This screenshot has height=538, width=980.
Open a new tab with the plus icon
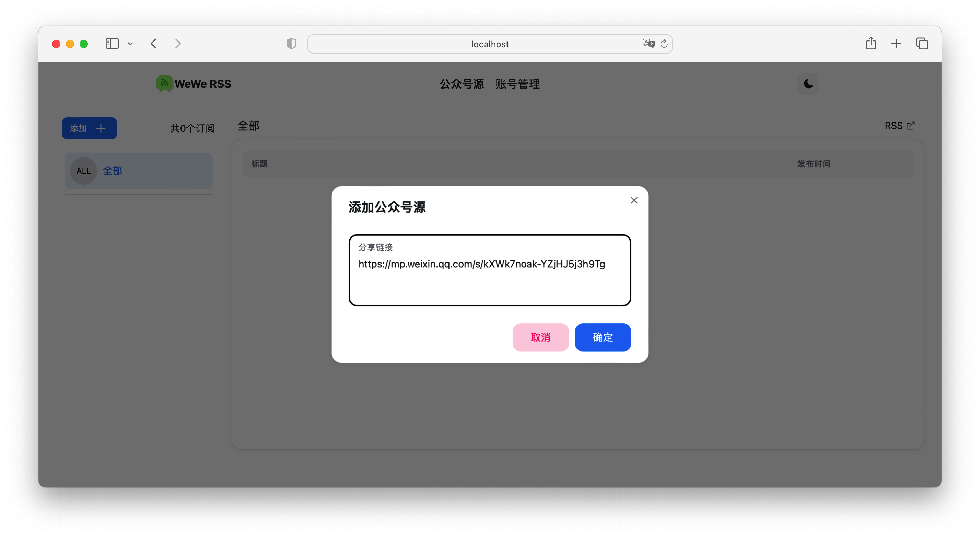point(896,43)
